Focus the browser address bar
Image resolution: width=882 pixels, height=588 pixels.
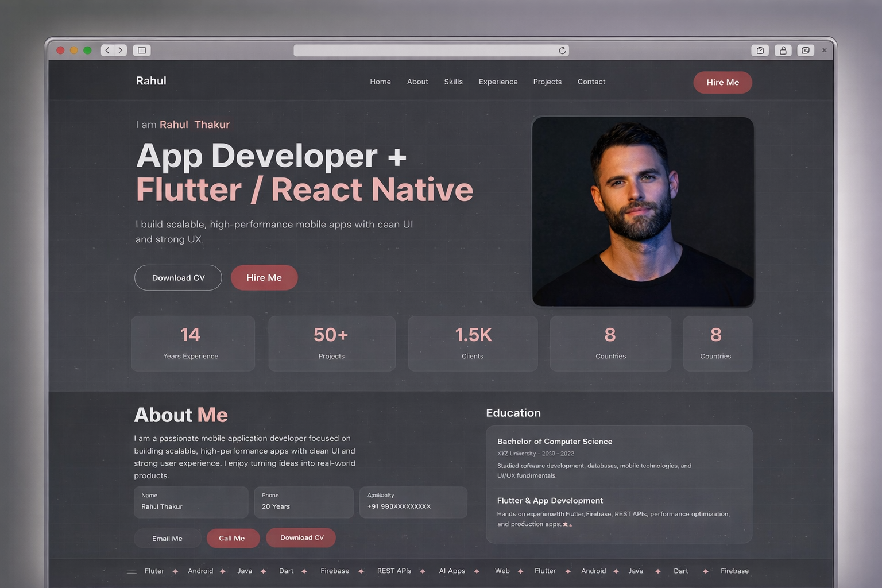pyautogui.click(x=425, y=51)
